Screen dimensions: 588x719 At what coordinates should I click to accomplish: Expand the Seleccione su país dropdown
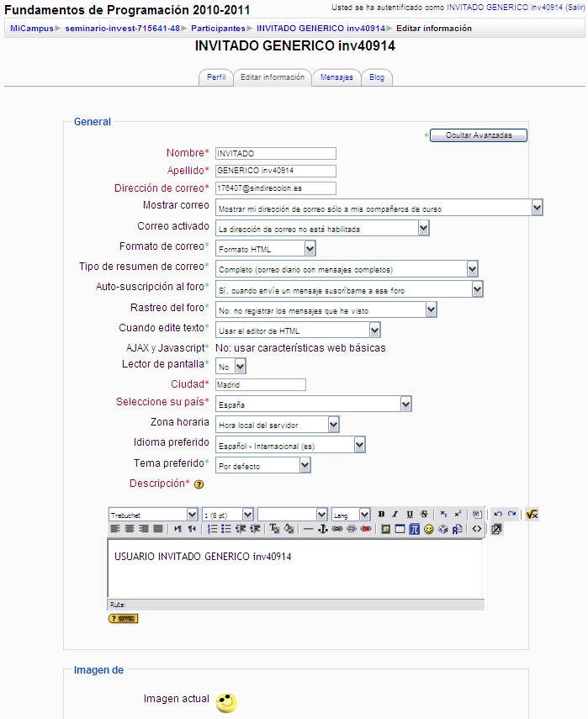(x=313, y=404)
